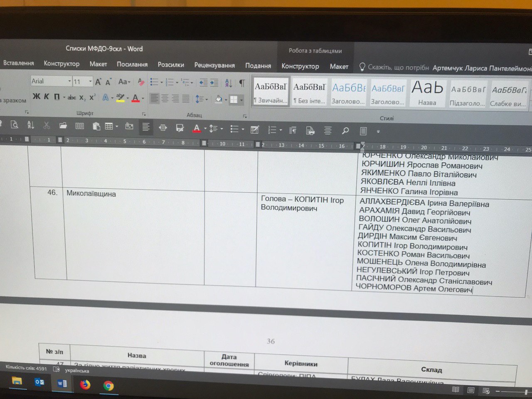The image size is (532, 399).
Task: Toggle strikethrough with the abc button
Action: point(72,98)
